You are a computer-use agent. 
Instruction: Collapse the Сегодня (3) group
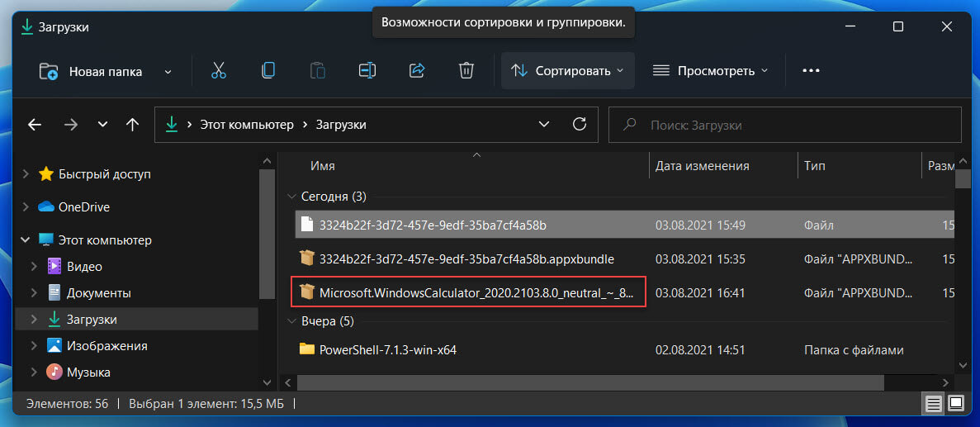(291, 197)
